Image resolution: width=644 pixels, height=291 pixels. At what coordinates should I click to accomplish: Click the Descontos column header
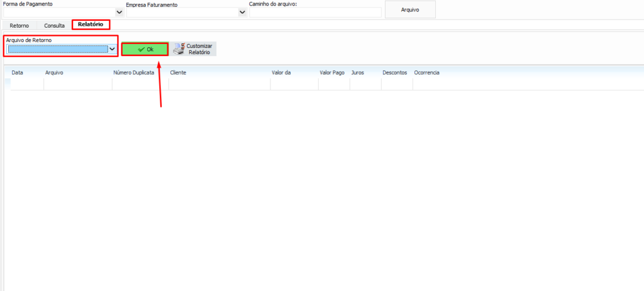[394, 73]
